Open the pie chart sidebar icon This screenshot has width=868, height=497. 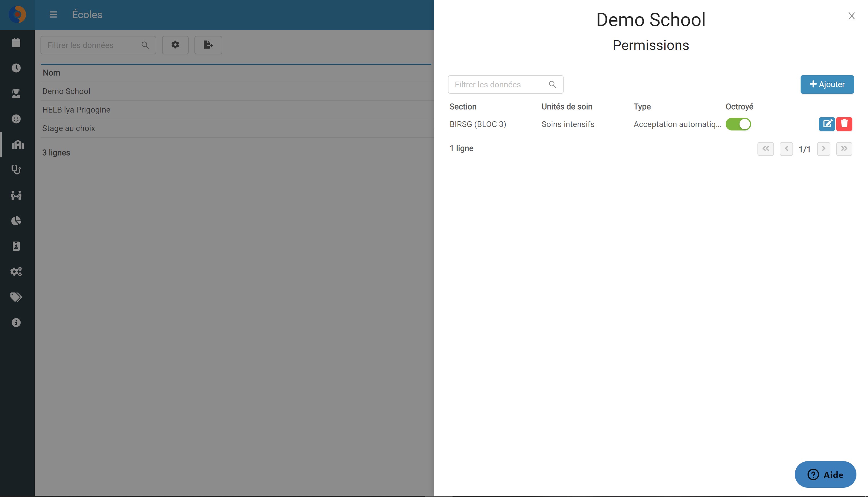coord(16,220)
